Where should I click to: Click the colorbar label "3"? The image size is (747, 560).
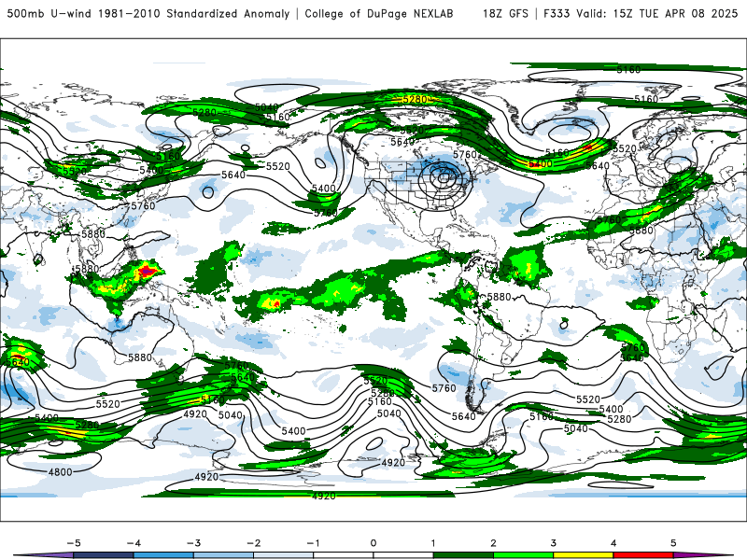553,543
